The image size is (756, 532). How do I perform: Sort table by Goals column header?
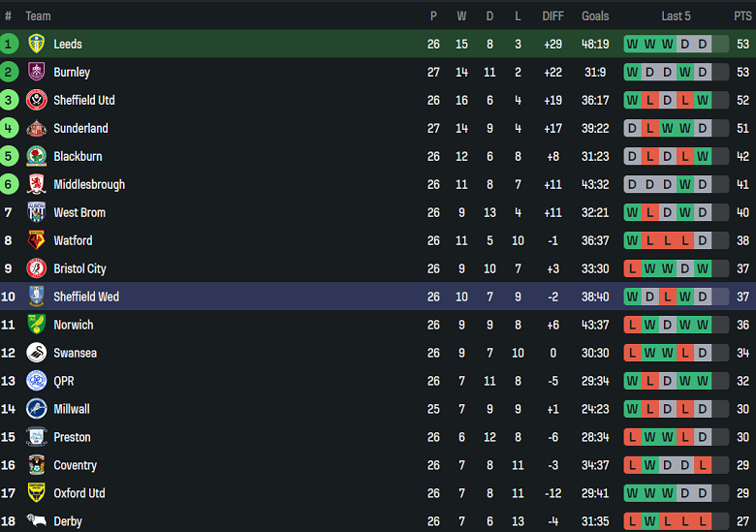tap(595, 16)
